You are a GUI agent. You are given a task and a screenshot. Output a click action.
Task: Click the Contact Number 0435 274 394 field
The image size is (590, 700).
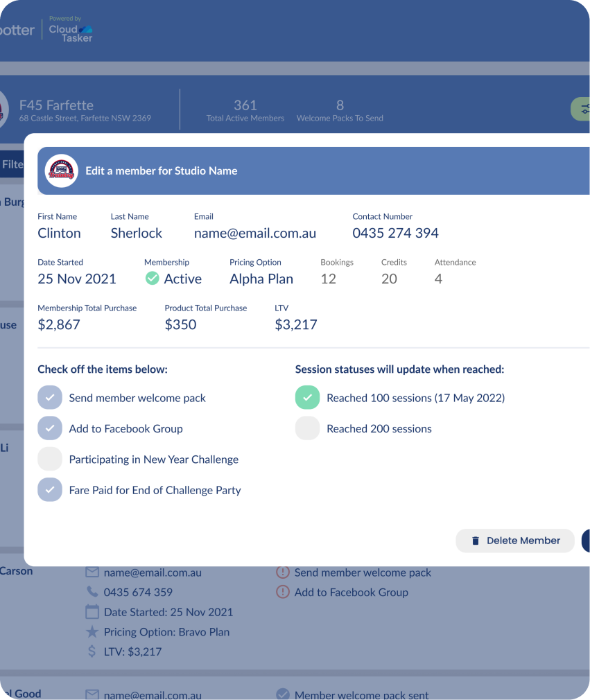click(395, 233)
